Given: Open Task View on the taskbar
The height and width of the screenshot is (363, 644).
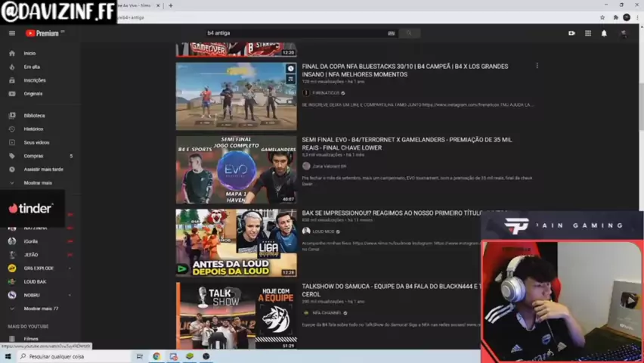Looking at the screenshot, I should [x=140, y=356].
